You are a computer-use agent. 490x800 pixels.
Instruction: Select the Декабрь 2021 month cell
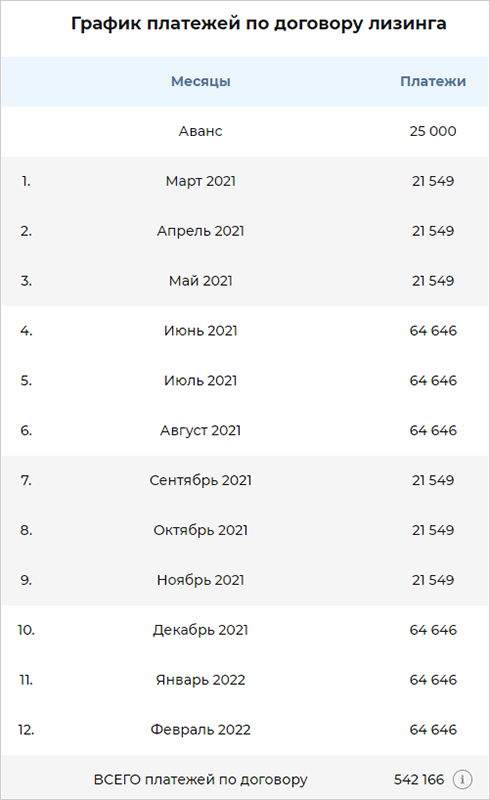201,630
